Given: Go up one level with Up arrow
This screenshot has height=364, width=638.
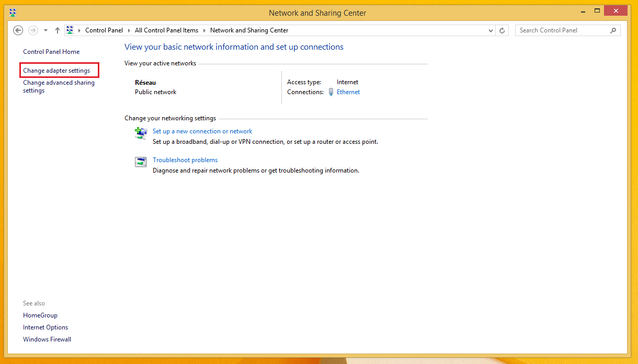Looking at the screenshot, I should tap(57, 30).
